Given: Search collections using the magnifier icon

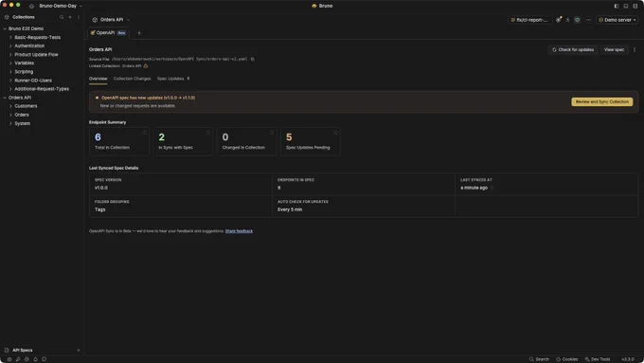Looking at the screenshot, I should click(62, 17).
